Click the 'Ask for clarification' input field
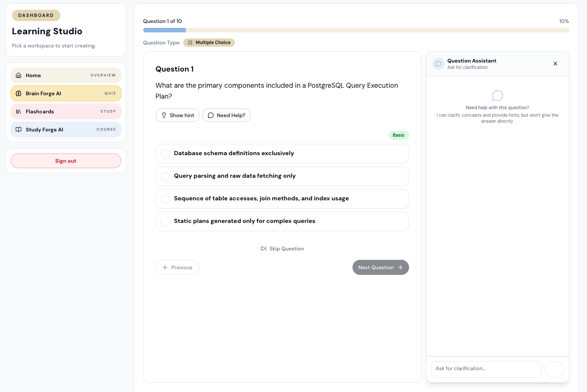This screenshot has height=392, width=587. coord(486,369)
